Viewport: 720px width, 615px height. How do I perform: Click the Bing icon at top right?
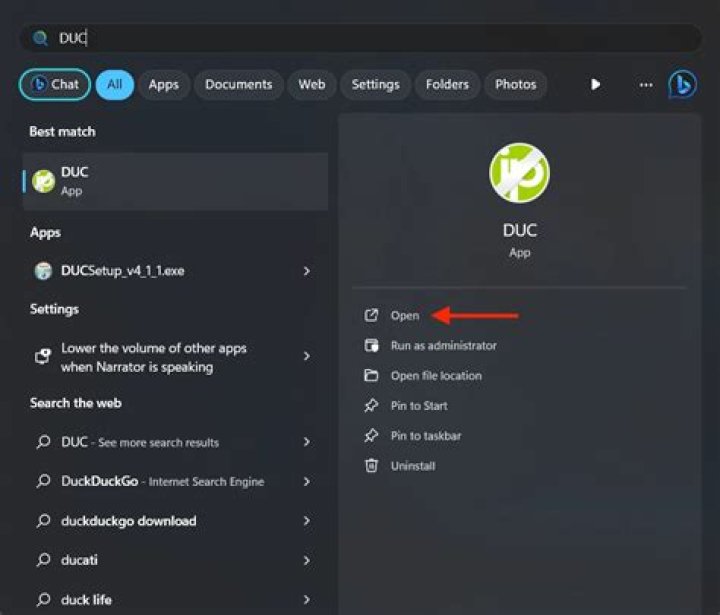682,85
